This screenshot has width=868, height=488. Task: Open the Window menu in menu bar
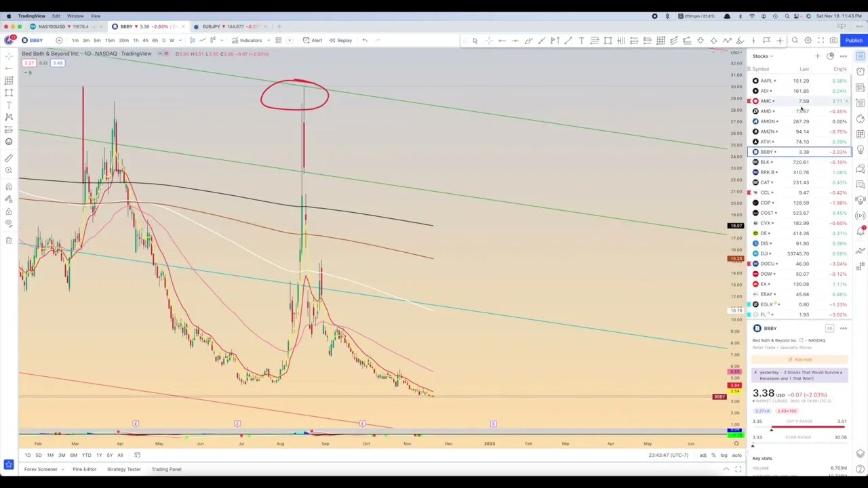point(75,16)
